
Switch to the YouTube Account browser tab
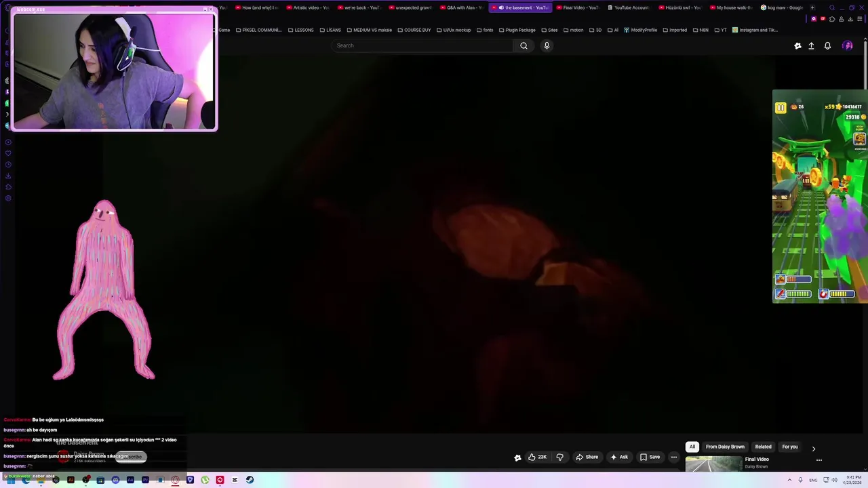[628, 7]
